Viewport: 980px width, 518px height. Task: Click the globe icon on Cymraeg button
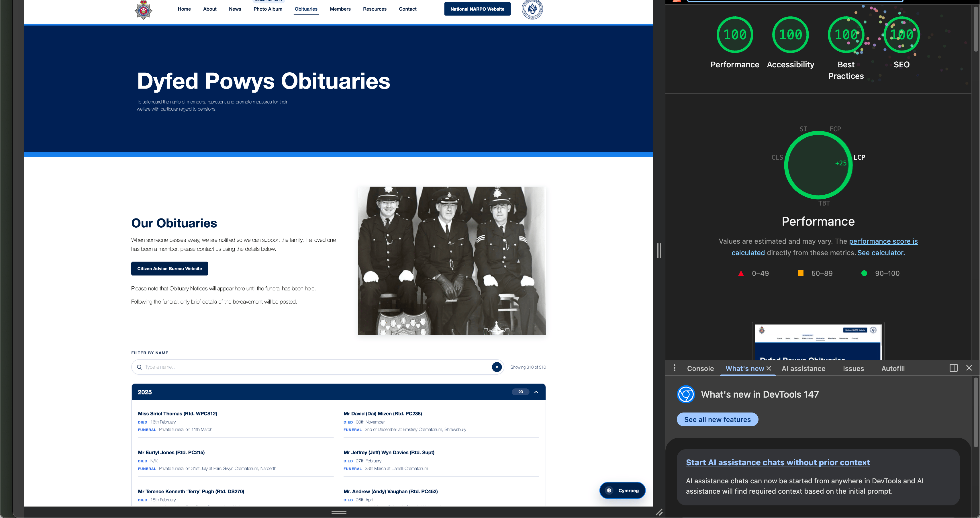point(609,490)
